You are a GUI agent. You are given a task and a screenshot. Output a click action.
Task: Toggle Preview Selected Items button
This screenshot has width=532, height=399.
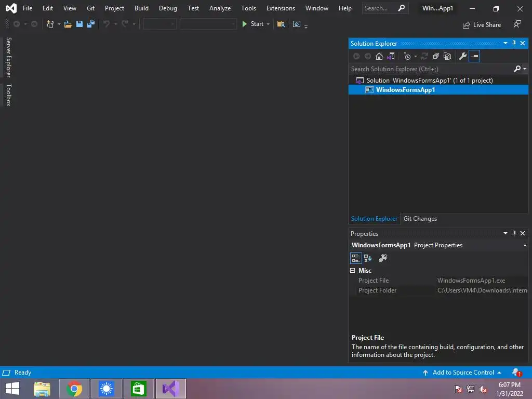pos(474,56)
